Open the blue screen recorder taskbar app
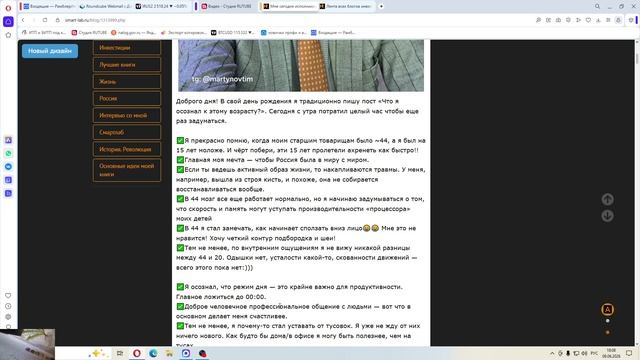 (186, 353)
